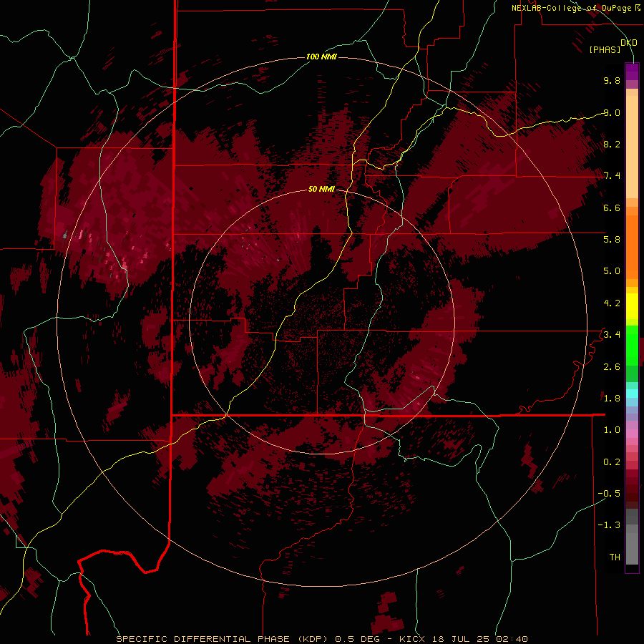Click the 3.4 value on the scale

[612, 335]
